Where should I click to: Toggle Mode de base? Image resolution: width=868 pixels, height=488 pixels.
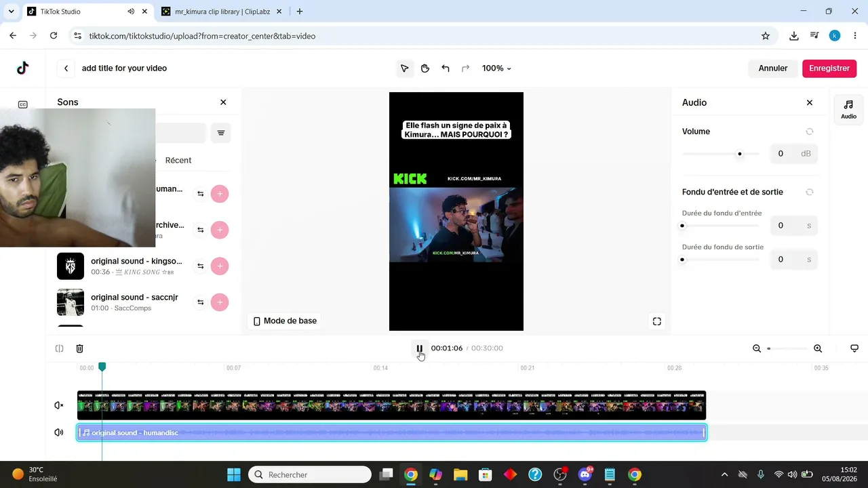[x=285, y=321]
